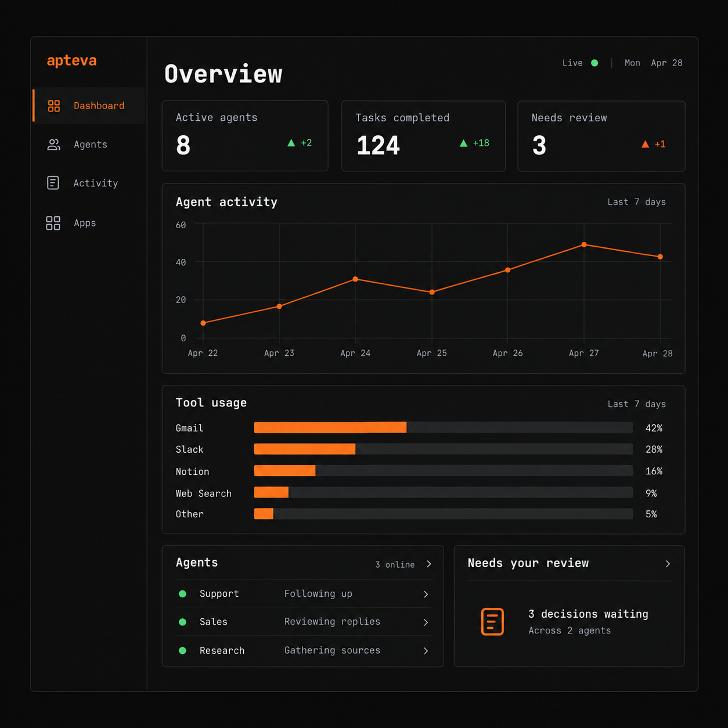Screen dimensions: 728x728
Task: Click Last 7 days in Agent activity
Action: (637, 202)
